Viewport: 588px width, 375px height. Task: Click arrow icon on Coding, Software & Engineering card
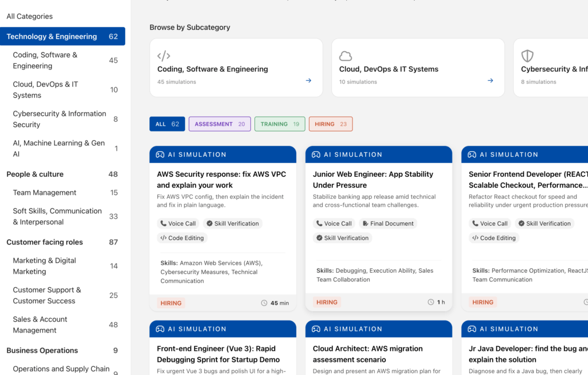point(308,81)
